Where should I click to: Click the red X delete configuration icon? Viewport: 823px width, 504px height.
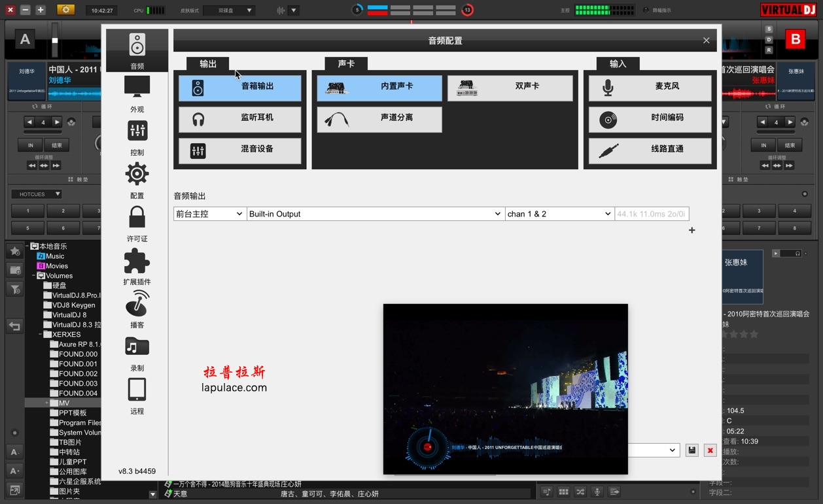click(710, 450)
